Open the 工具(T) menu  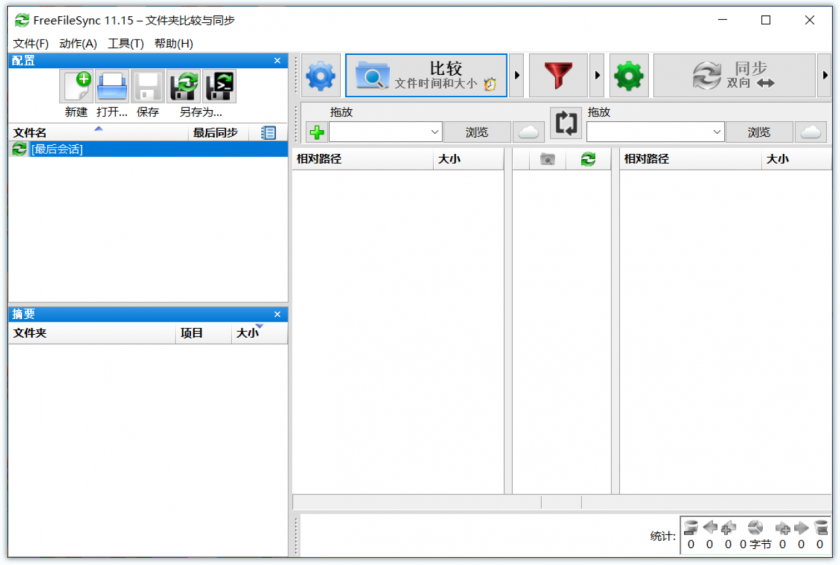126,44
